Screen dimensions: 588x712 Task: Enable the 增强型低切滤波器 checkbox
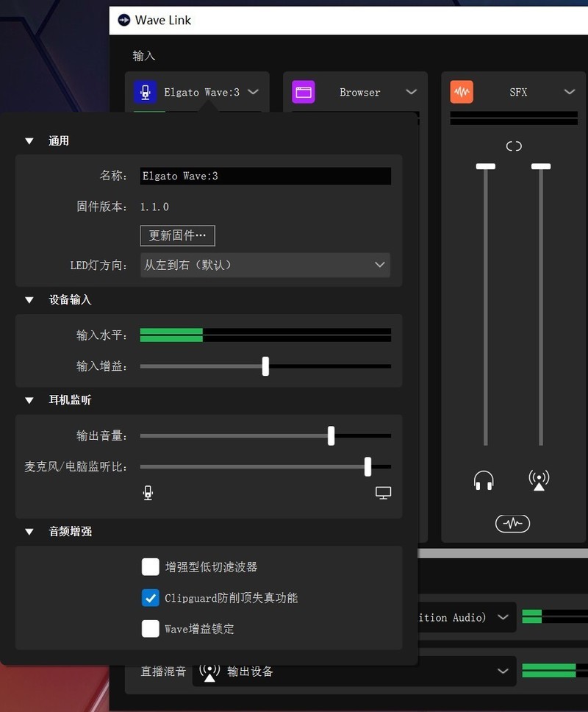(x=151, y=567)
